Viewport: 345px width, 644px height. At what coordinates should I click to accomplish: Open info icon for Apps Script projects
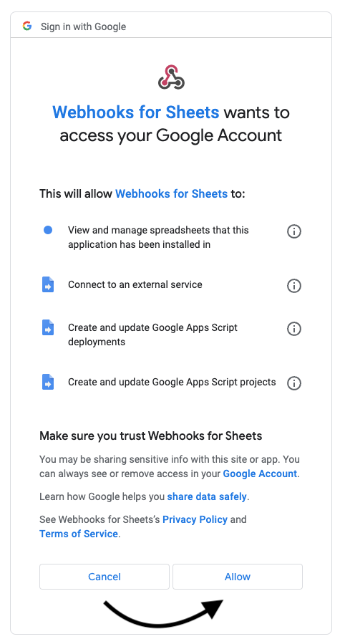[x=293, y=383]
